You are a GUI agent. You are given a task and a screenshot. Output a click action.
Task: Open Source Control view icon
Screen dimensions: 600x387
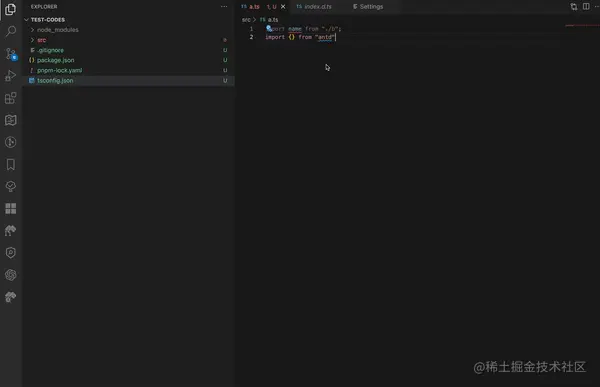point(11,54)
